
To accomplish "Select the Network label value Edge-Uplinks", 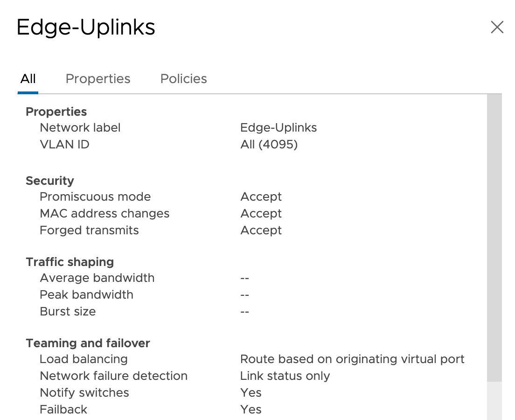I will pos(278,127).
